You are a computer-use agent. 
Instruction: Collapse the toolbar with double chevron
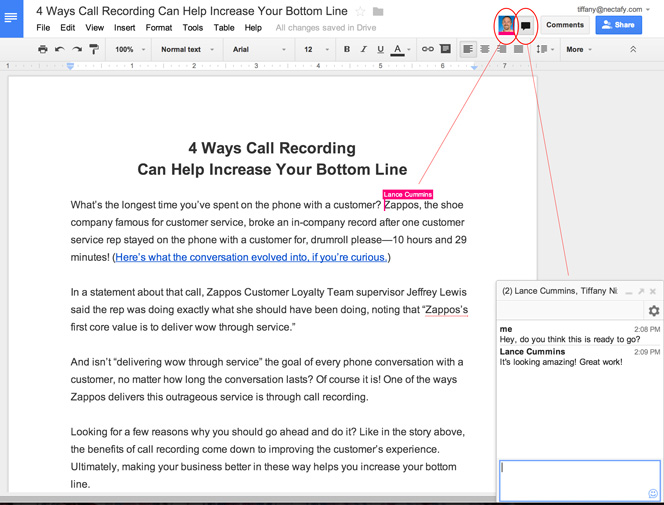click(x=633, y=49)
